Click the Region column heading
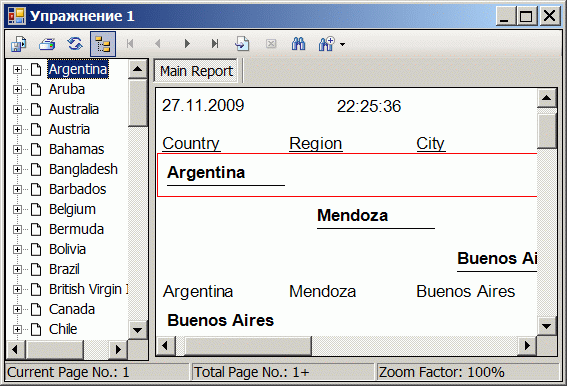 (316, 144)
